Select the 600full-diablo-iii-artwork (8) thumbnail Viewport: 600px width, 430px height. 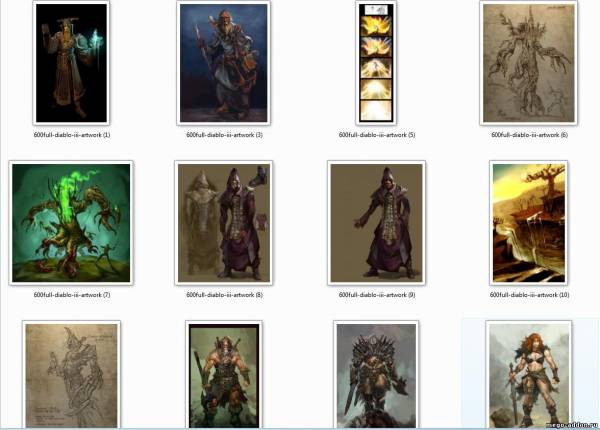[224, 223]
